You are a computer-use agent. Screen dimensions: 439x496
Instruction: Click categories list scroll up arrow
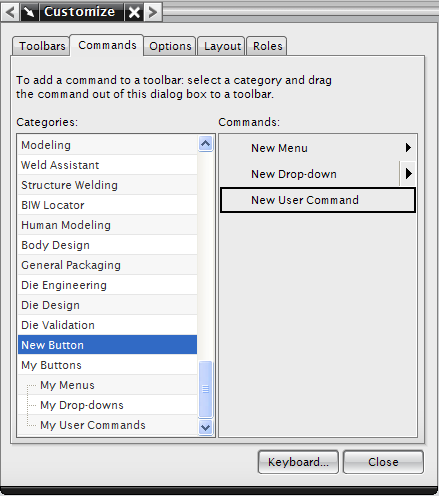tap(205, 144)
